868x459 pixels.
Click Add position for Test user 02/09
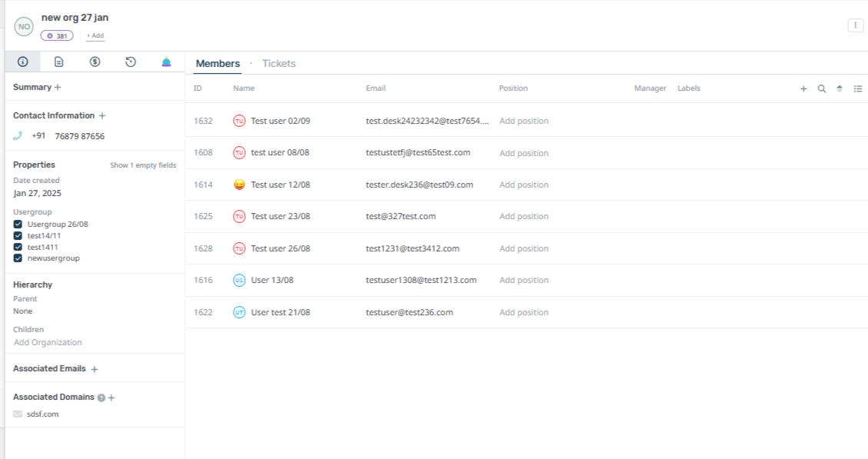524,121
